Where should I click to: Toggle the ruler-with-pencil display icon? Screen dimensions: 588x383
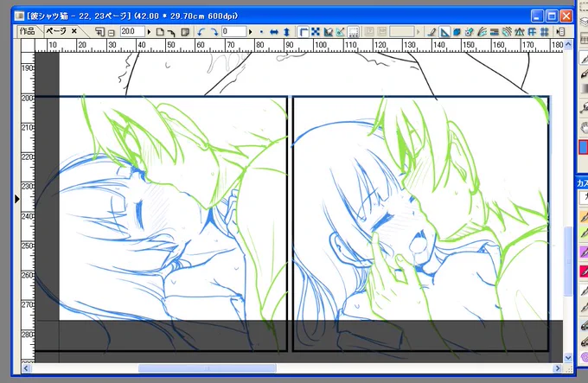328,32
